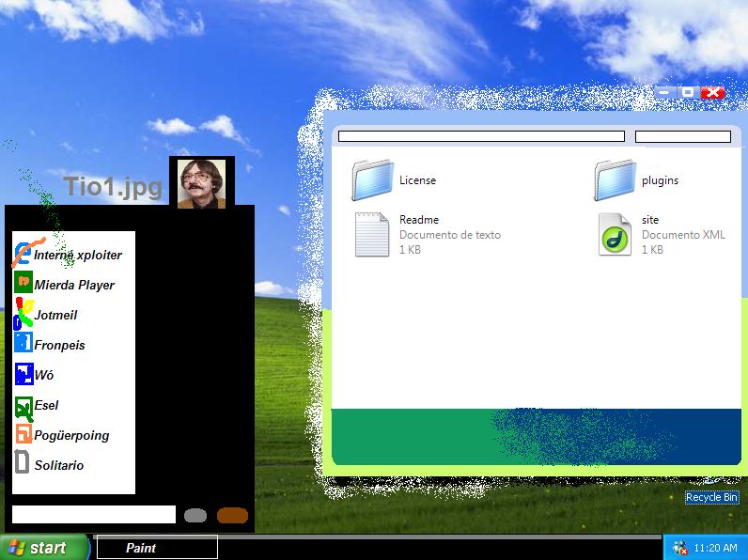Viewport: 748px width, 560px height.
Task: Select the Mierda Player menu entry
Action: tap(74, 285)
